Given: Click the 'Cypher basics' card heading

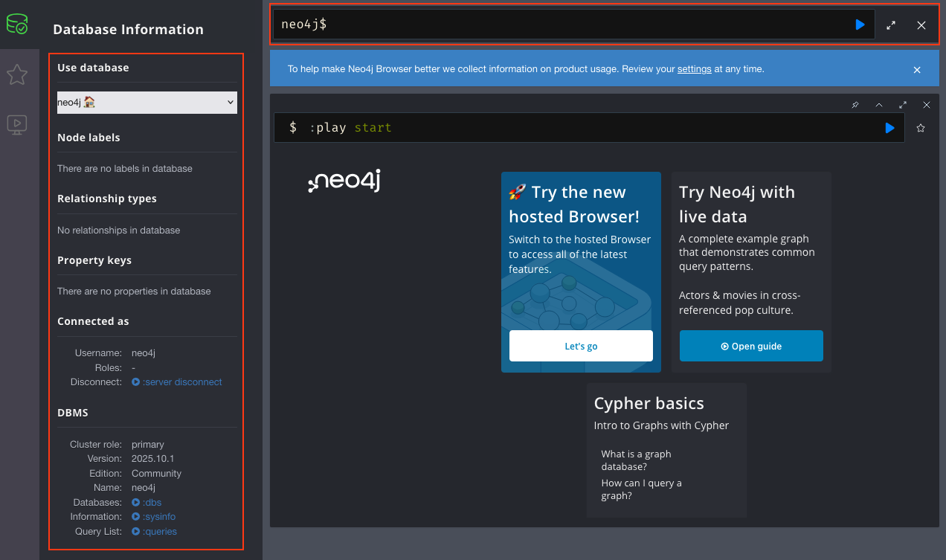Looking at the screenshot, I should 649,403.
